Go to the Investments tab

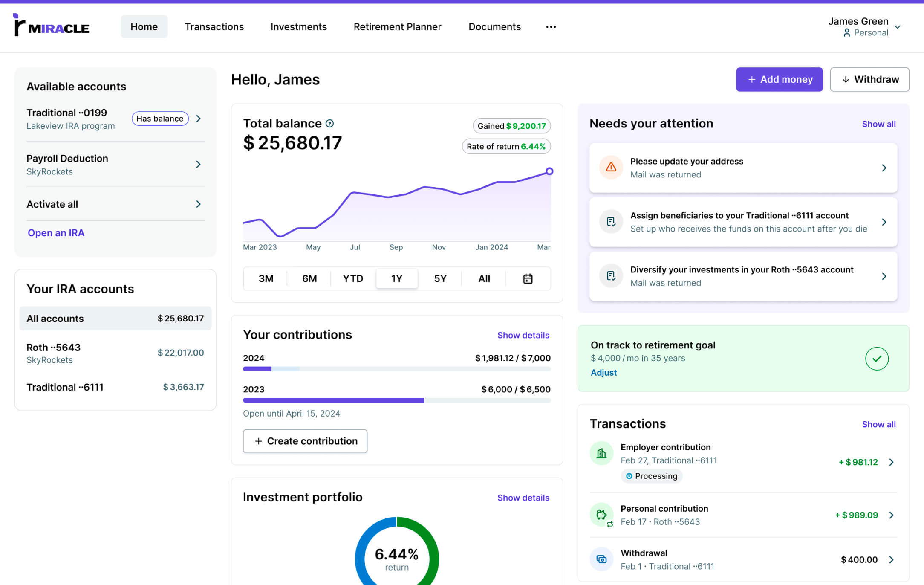[x=298, y=27]
